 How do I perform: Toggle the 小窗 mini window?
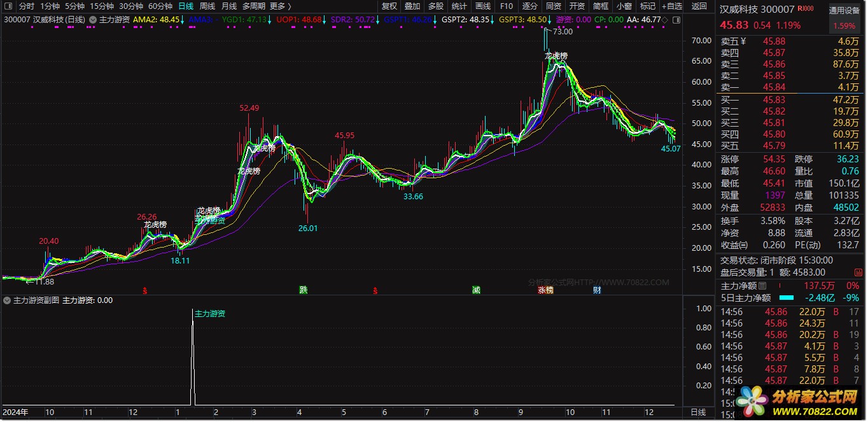(x=624, y=6)
